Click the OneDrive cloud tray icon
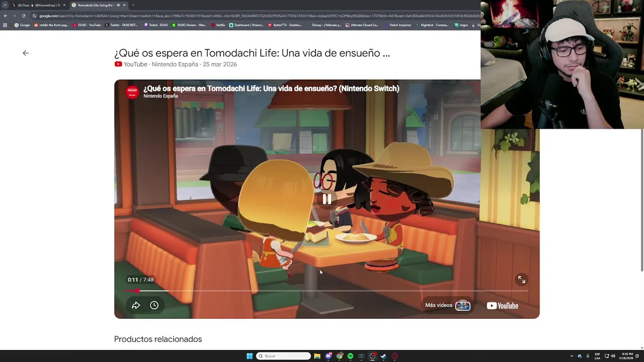 click(x=580, y=356)
